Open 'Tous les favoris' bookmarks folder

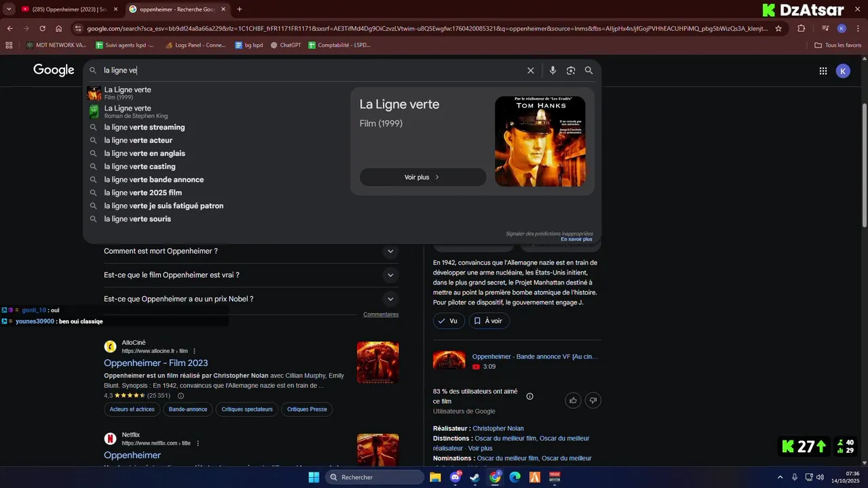click(x=837, y=45)
